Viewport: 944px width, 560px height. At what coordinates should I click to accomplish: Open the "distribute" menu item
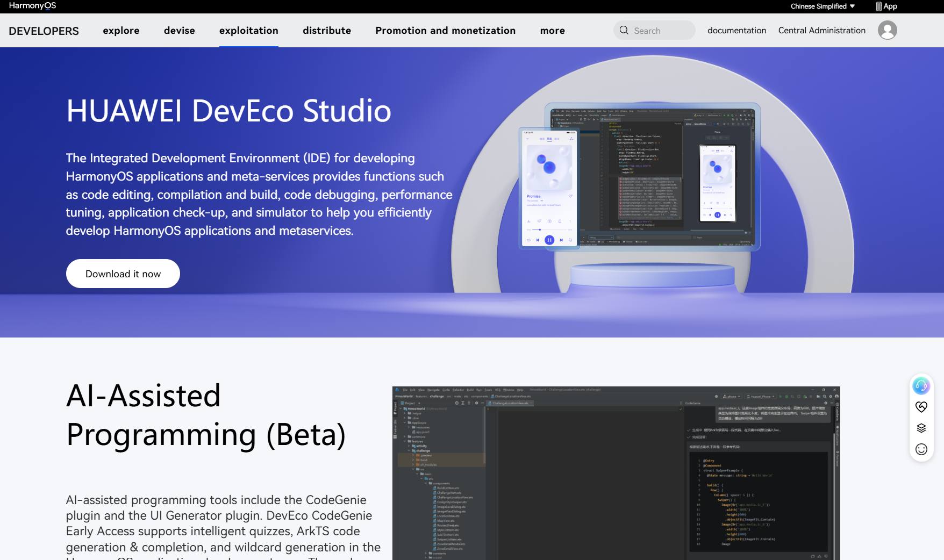(x=326, y=31)
